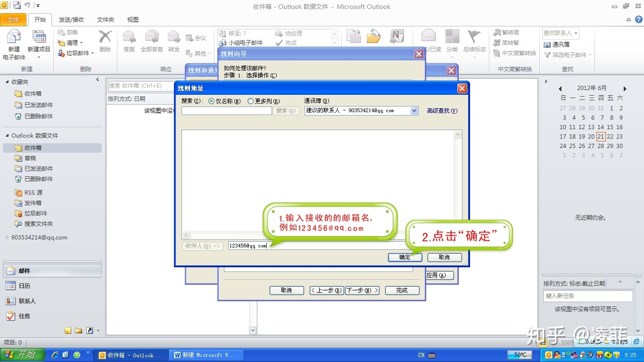Switch to the 视图 View tab

(133, 20)
